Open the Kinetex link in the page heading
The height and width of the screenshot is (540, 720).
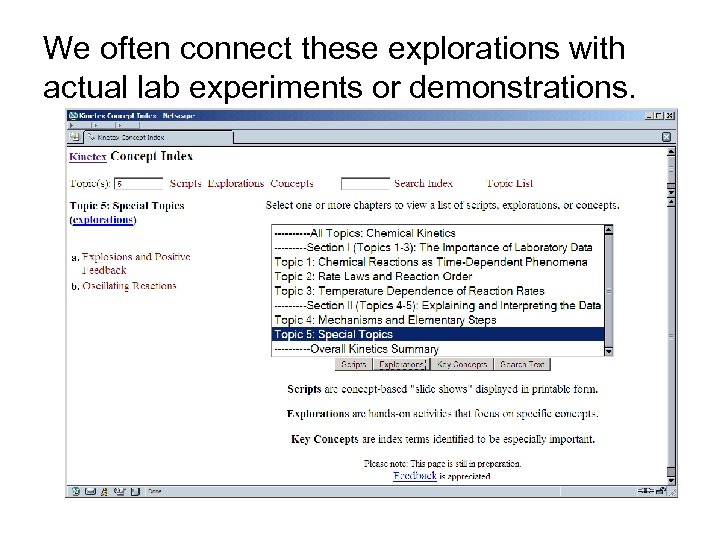click(x=88, y=157)
